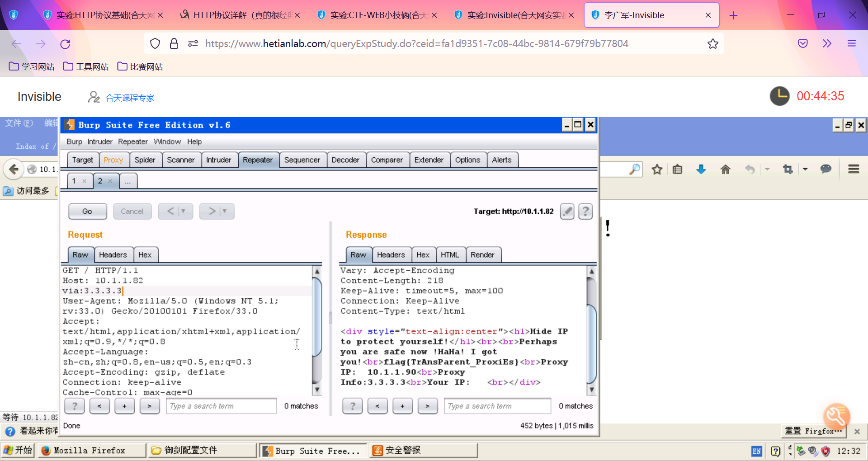Viewport: 868px width, 461px height.
Task: Click previous match button in response search
Action: [x=377, y=406]
